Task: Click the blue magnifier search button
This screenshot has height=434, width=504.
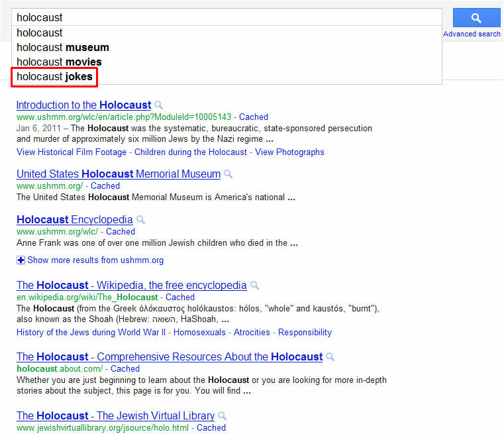Action: pos(476,18)
